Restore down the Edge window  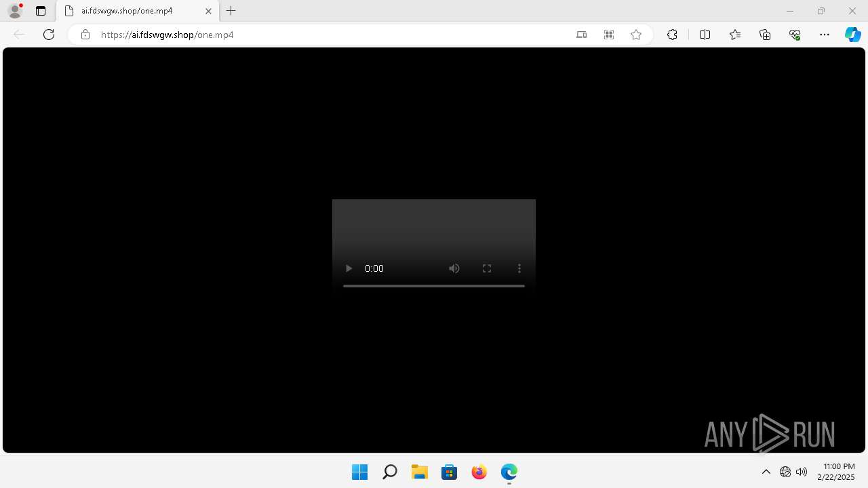point(821,11)
